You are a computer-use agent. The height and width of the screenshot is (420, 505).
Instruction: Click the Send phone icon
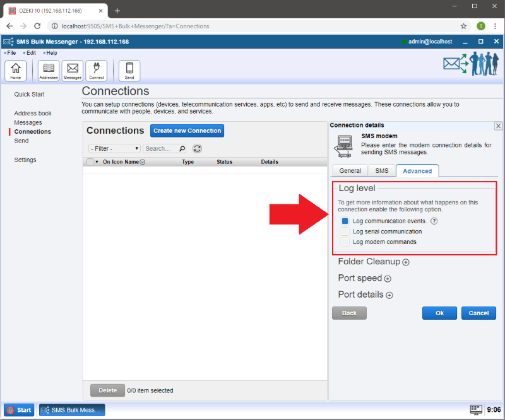pyautogui.click(x=129, y=71)
